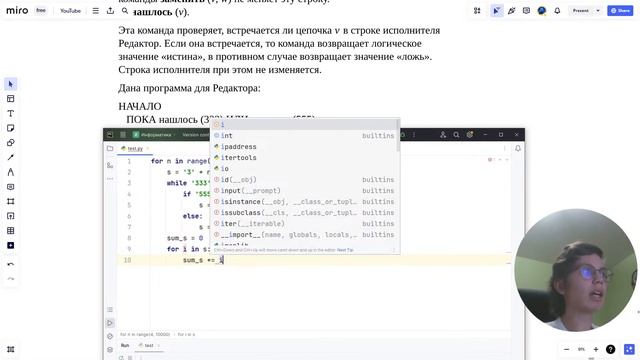This screenshot has height=360, width=640.
Task: Zoom in the Miro board
Action: pos(596,349)
